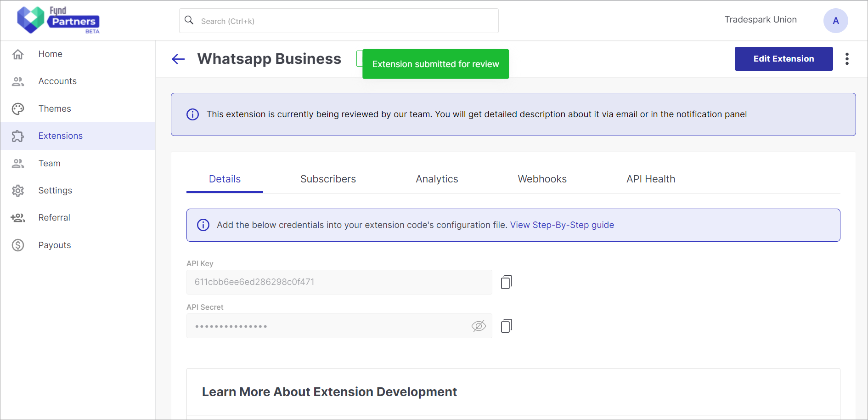
Task: Open Home in the sidebar
Action: coord(78,54)
